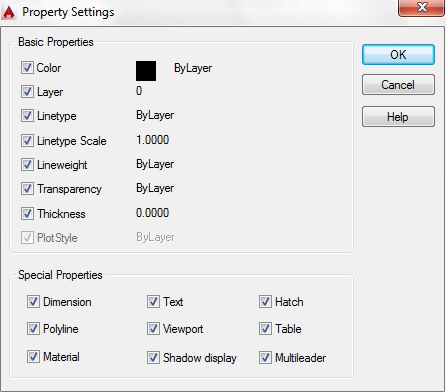The width and height of the screenshot is (446, 392).
Task: Disable the Multileader checkbox
Action: [x=265, y=358]
